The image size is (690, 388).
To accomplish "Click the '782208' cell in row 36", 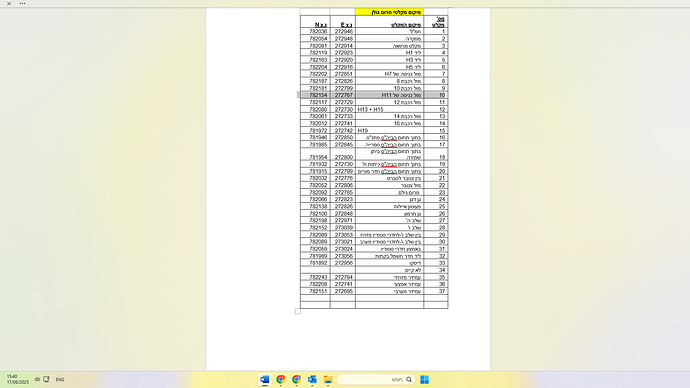I will click(315, 284).
